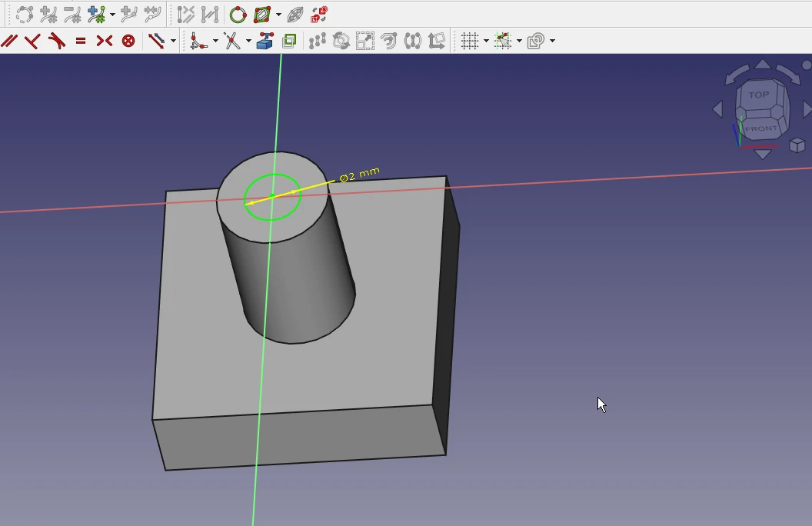Click the convert to NURBS circle icon
The height and width of the screenshot is (526, 812).
tap(238, 14)
